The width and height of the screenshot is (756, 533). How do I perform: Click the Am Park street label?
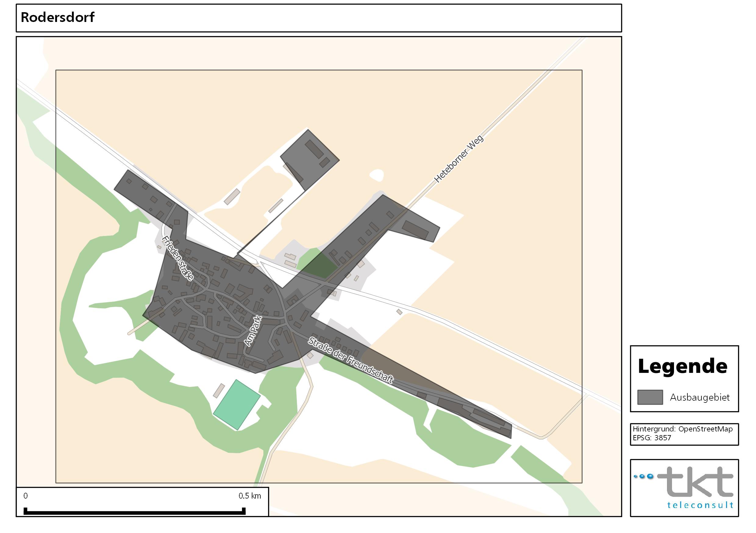tap(253, 331)
